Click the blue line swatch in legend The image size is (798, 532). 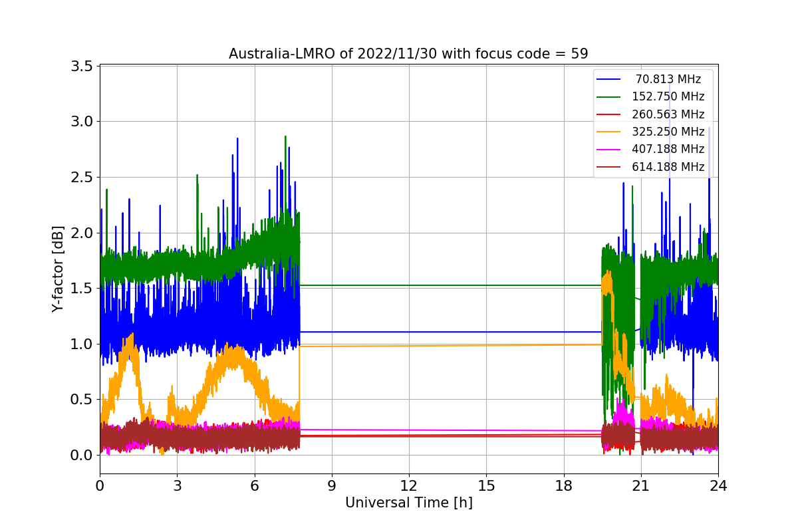[x=609, y=79]
